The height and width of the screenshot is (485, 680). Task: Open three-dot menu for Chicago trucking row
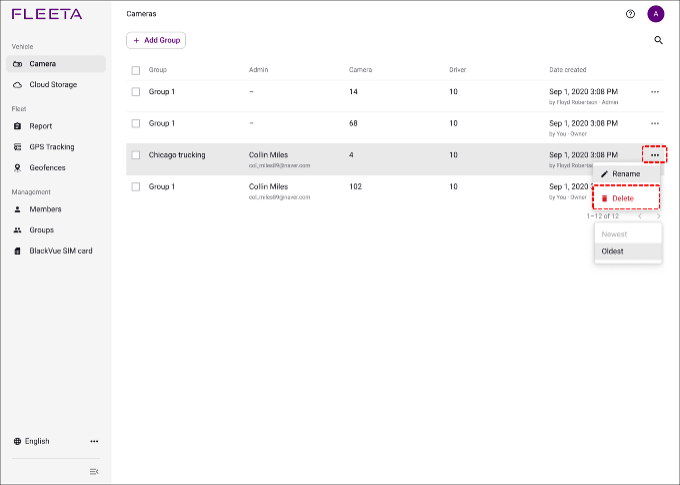click(x=655, y=155)
